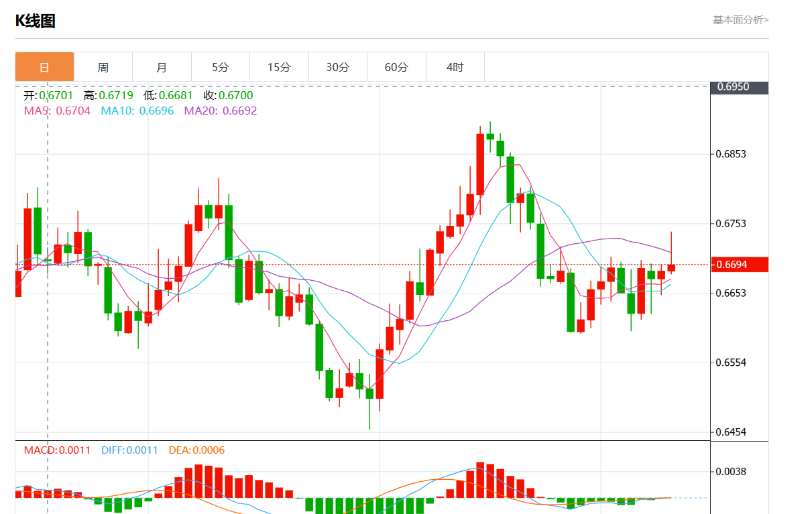812x514 pixels.
Task: Open the 15分 interval tab
Action: pos(279,67)
